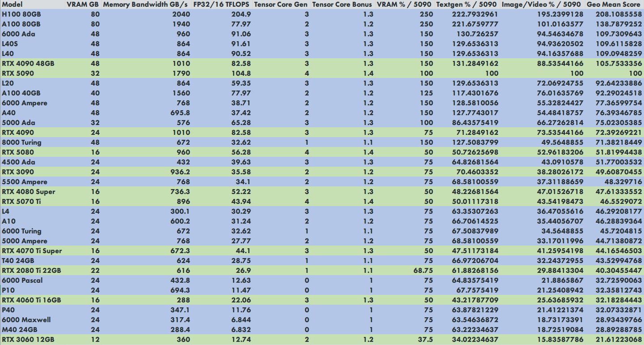644x345 pixels.
Task: Click the Model column header
Action: [12, 4]
